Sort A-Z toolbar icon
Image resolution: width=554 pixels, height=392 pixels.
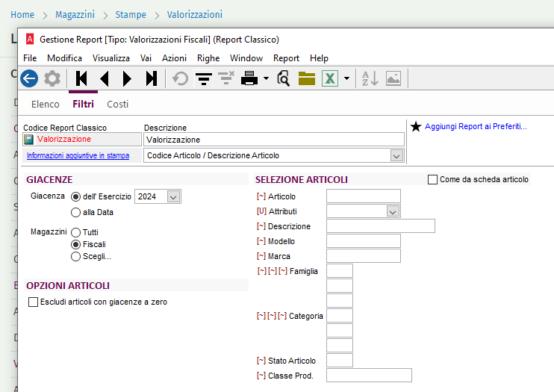click(370, 78)
